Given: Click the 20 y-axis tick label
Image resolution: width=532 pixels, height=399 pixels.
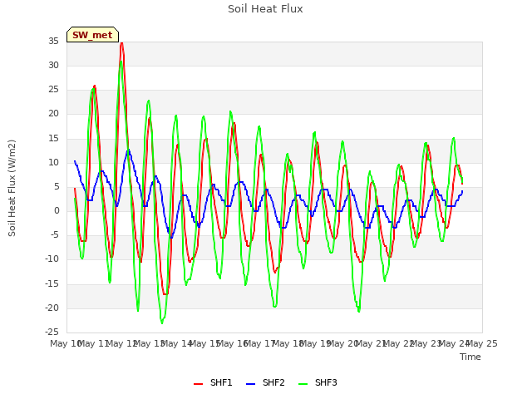Looking at the screenshot, I should [x=53, y=114].
